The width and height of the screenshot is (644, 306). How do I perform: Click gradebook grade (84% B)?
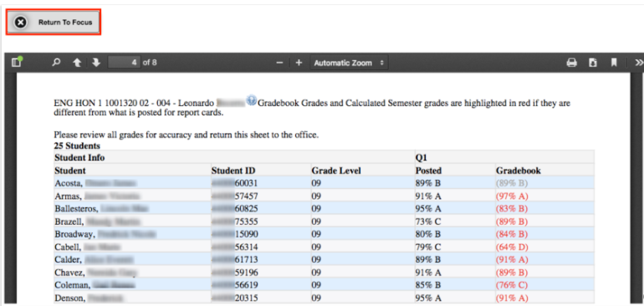(x=512, y=235)
